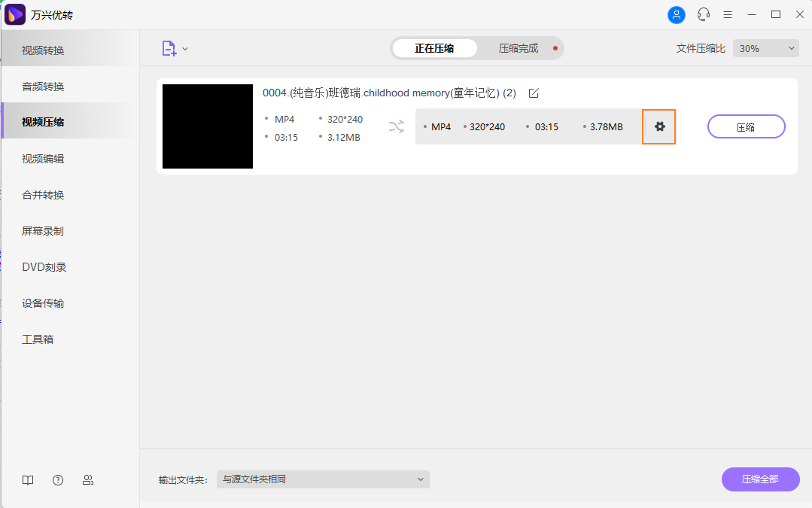812x508 pixels.
Task: Open the hamburger menu top right
Action: [727, 14]
